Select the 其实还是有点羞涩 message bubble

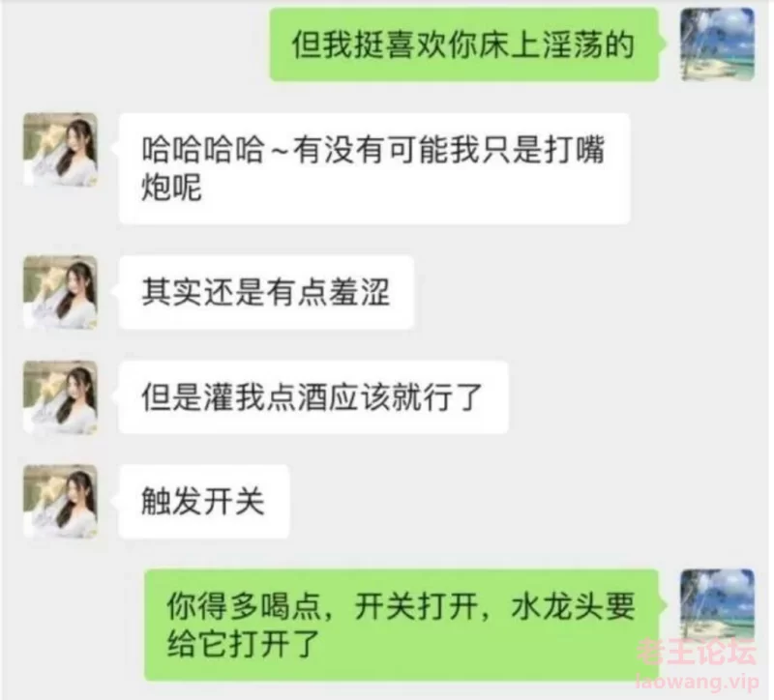point(266,292)
